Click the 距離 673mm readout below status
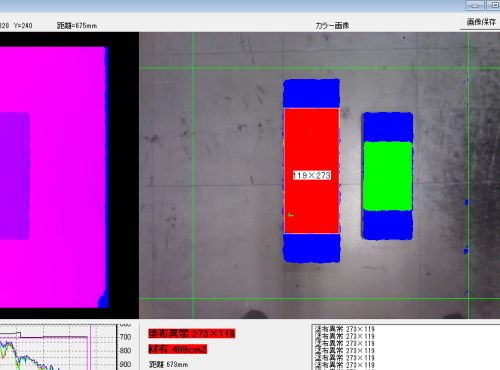The width and height of the screenshot is (500, 370). [168, 365]
